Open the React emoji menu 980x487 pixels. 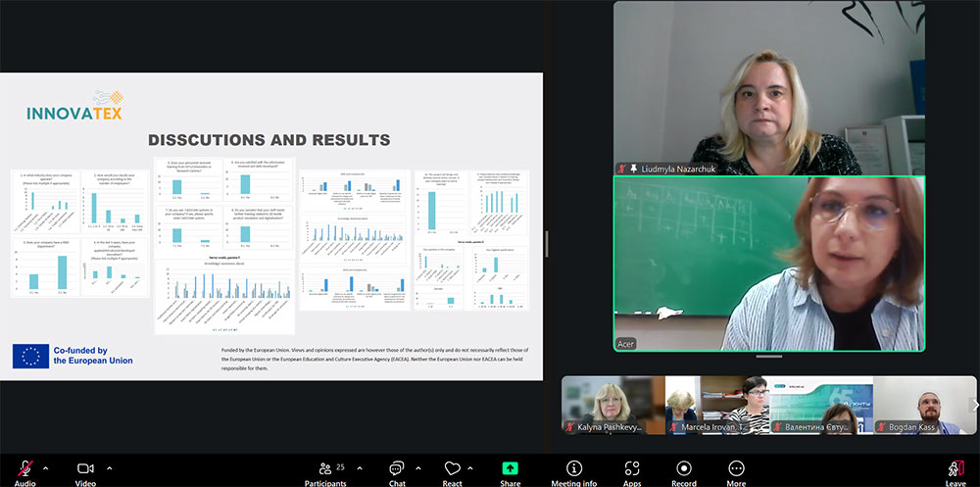click(452, 469)
